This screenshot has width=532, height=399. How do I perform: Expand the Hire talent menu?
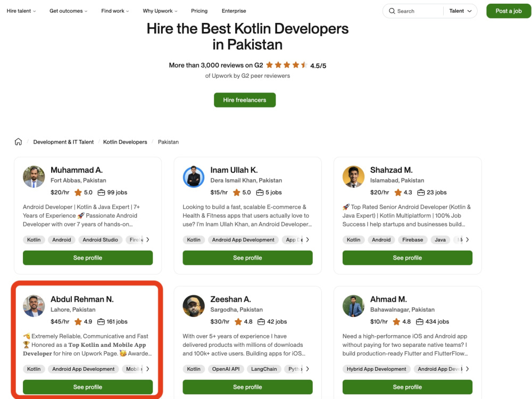21,11
